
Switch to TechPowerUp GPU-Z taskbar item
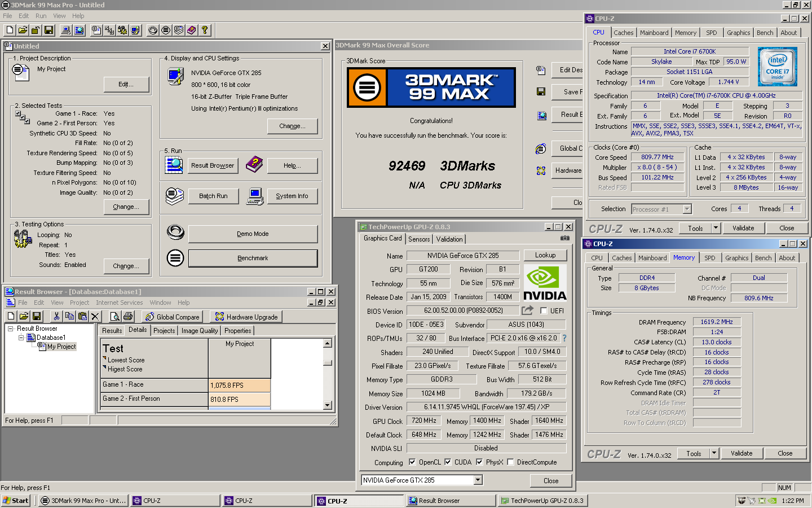(543, 500)
